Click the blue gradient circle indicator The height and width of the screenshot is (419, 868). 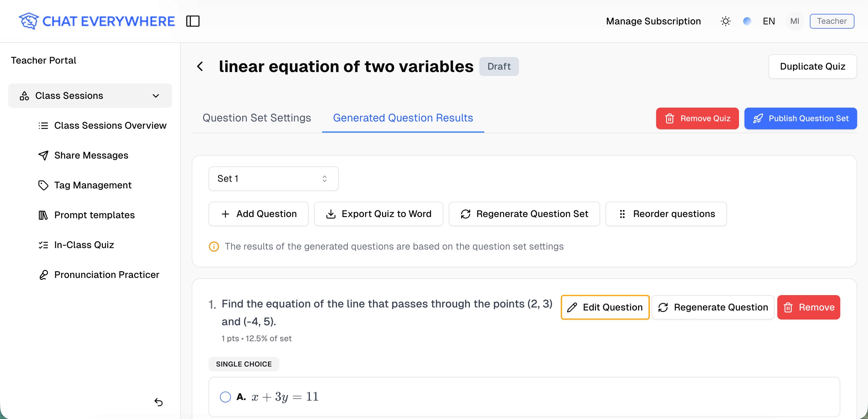coord(747,21)
